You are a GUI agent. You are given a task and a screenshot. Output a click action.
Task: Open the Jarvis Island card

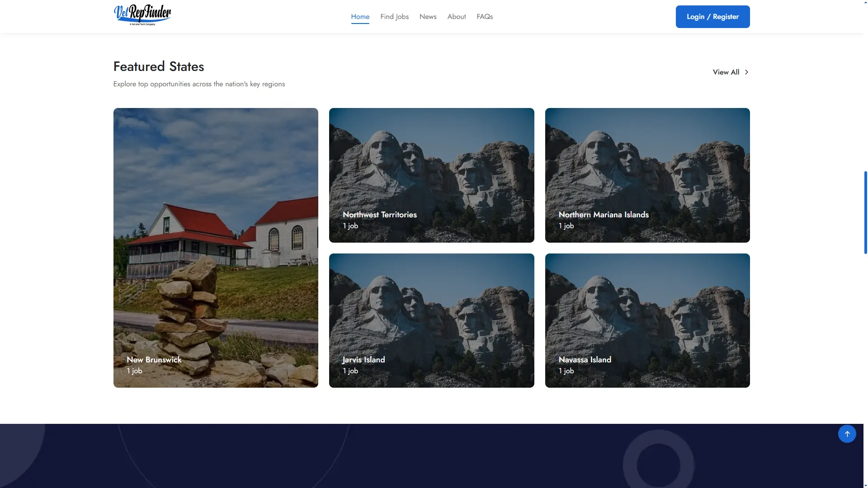point(431,320)
